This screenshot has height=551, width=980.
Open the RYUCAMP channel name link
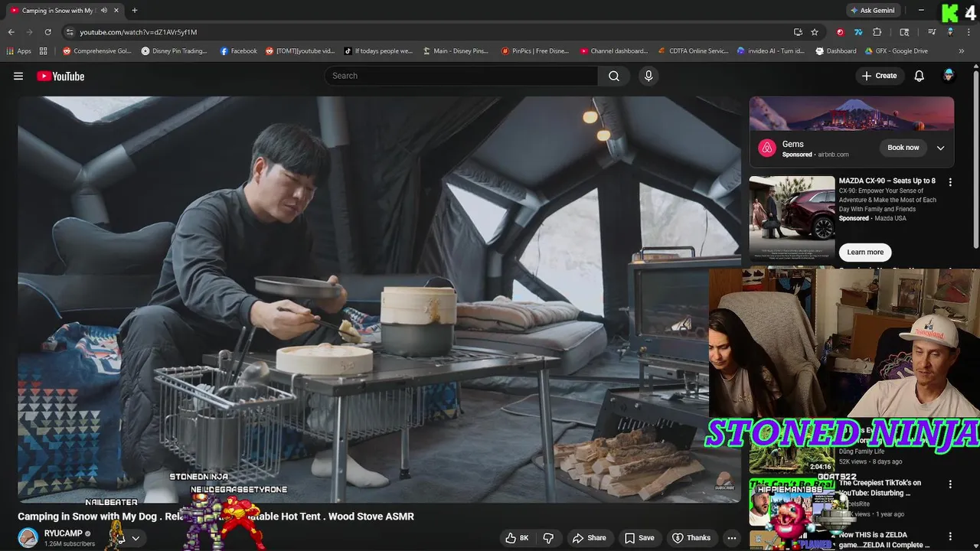tap(63, 533)
